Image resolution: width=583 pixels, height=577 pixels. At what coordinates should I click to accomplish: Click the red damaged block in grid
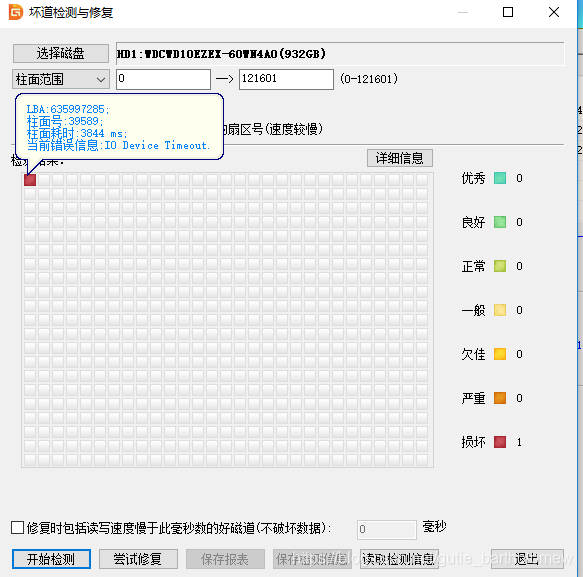[30, 180]
